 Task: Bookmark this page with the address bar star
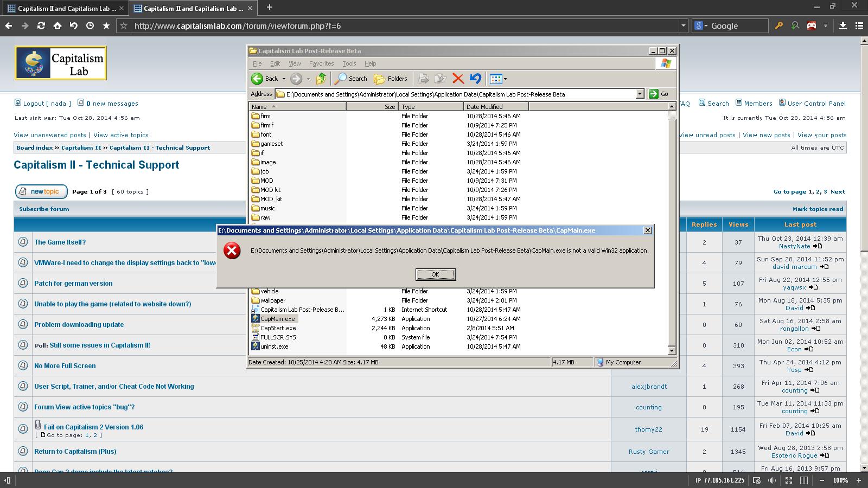pos(124,25)
